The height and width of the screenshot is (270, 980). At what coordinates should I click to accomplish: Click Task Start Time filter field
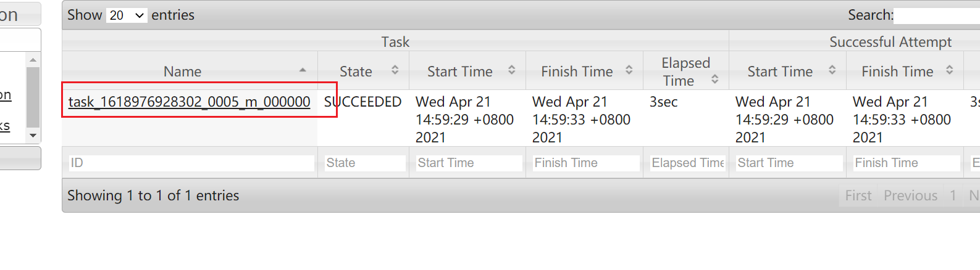coord(469,163)
